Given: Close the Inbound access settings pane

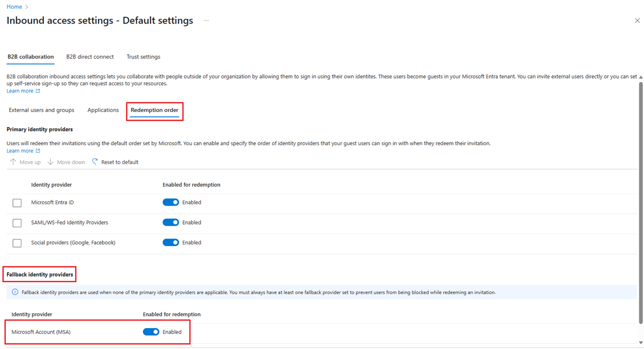Looking at the screenshot, I should (x=637, y=21).
